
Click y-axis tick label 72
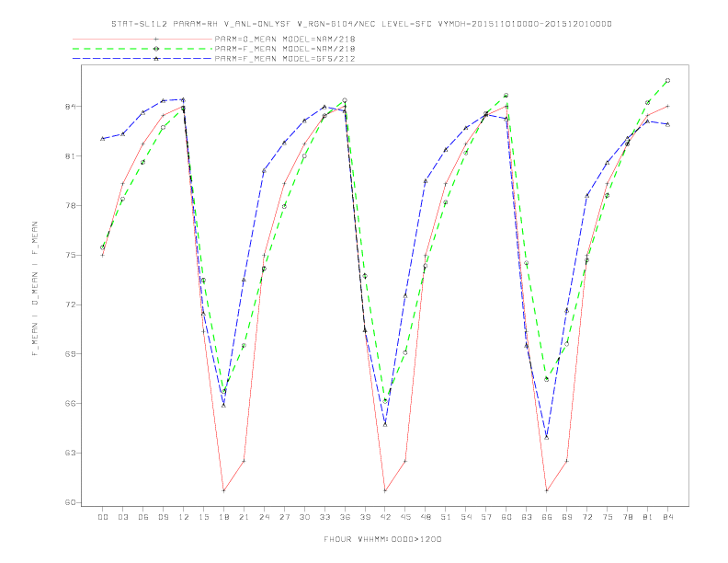click(71, 304)
